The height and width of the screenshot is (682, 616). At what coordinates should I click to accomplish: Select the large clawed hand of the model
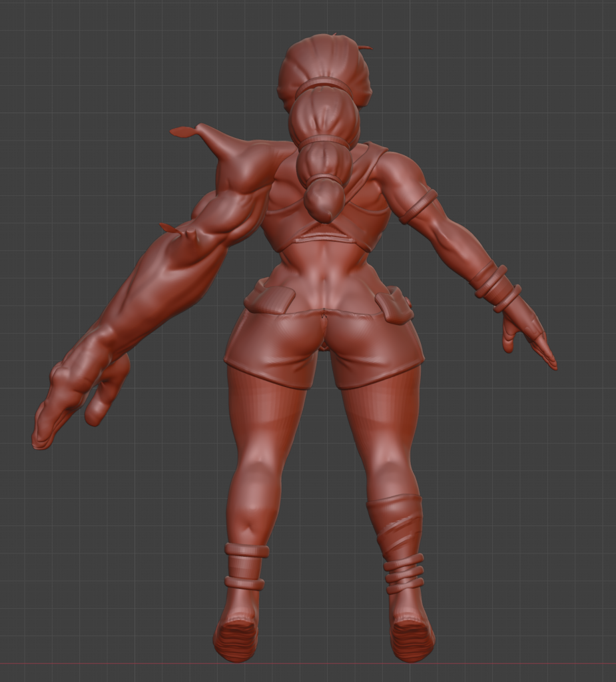[73, 393]
